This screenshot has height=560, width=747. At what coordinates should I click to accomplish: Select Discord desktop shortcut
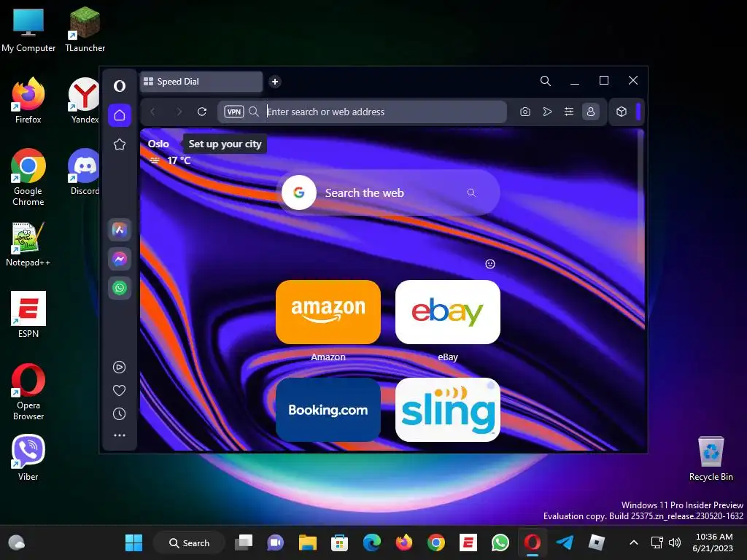pos(85,172)
